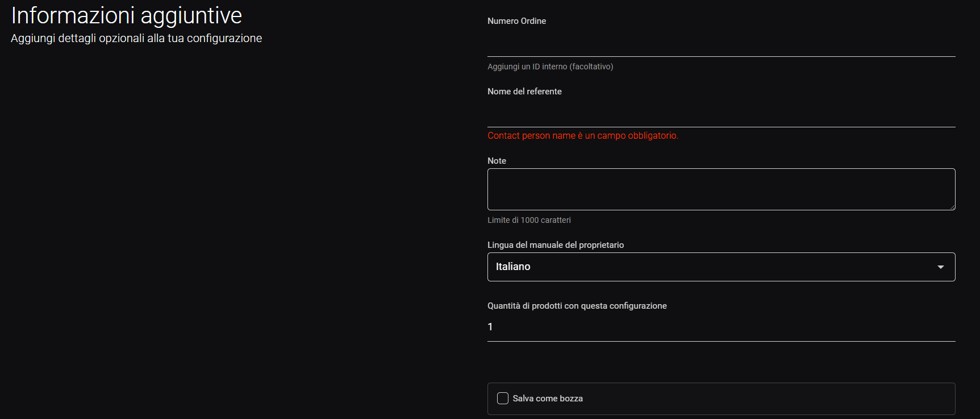Click the dropdown arrow next to Italiano

(941, 267)
